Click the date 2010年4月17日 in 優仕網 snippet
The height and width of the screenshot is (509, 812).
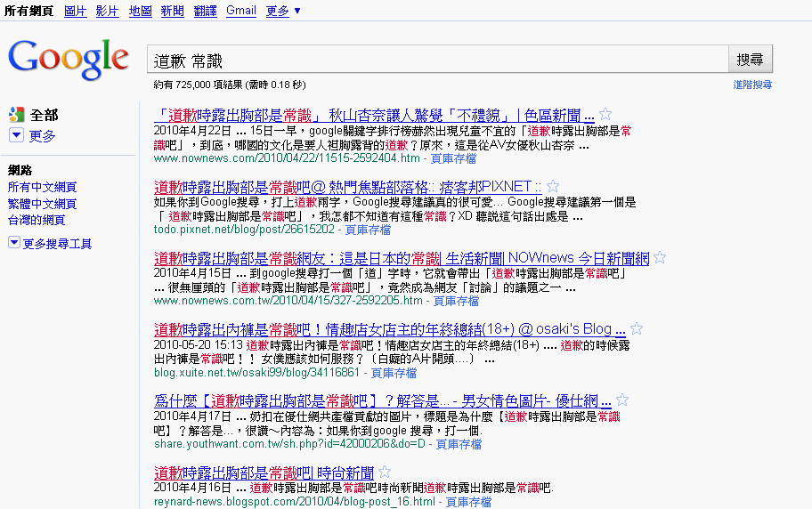[x=192, y=416]
